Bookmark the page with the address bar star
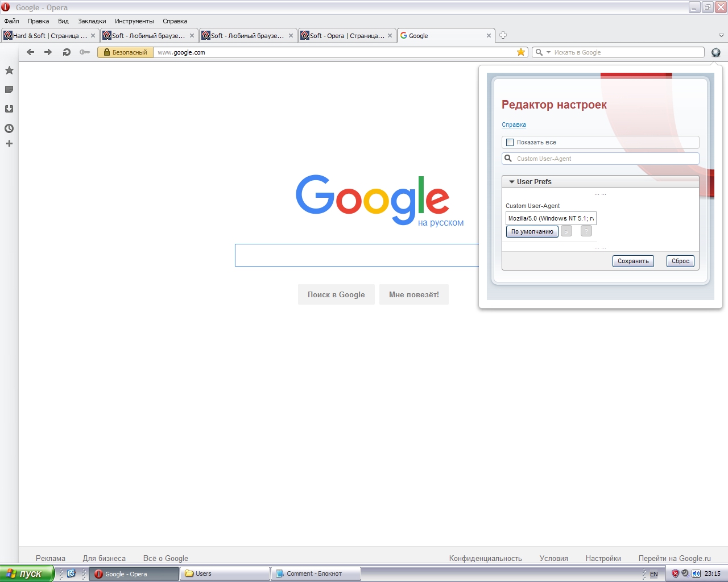The height and width of the screenshot is (582, 728). coord(521,52)
